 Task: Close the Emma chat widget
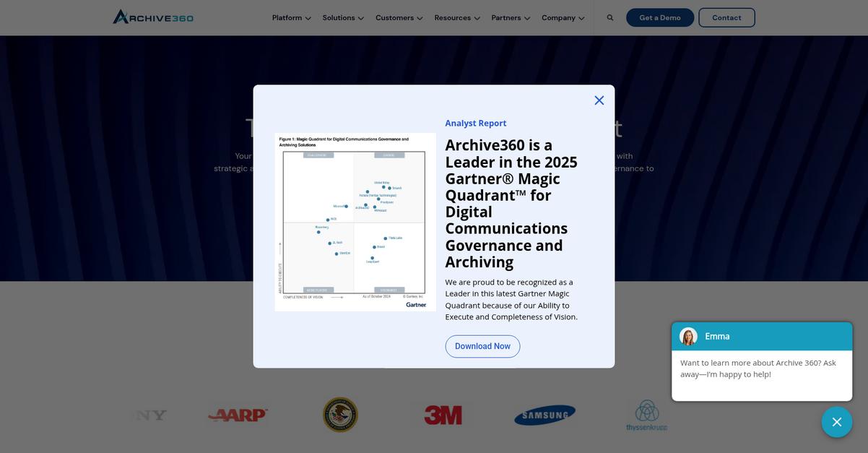coord(837,422)
